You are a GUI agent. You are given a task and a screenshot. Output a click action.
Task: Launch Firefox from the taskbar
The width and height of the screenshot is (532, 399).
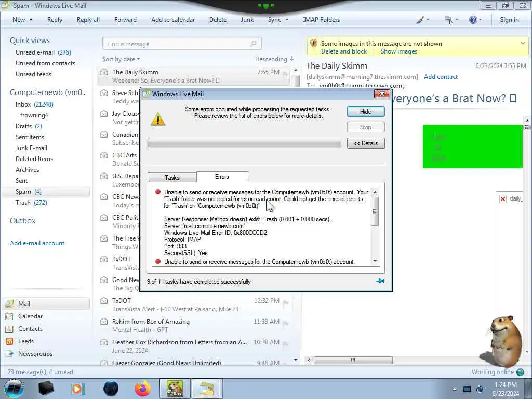tap(142, 389)
